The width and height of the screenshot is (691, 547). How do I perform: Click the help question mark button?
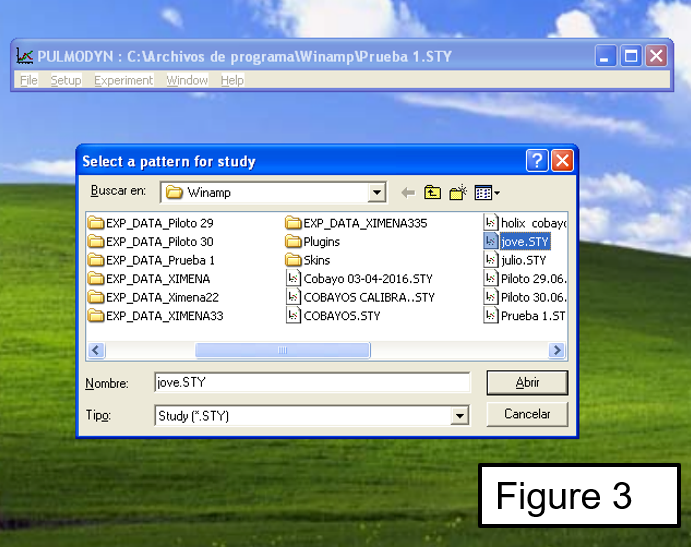pyautogui.click(x=537, y=160)
